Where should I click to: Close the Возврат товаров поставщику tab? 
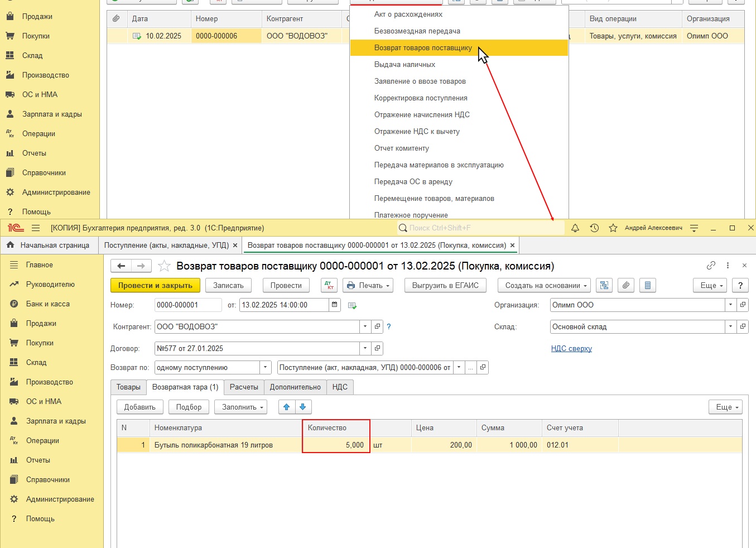512,245
